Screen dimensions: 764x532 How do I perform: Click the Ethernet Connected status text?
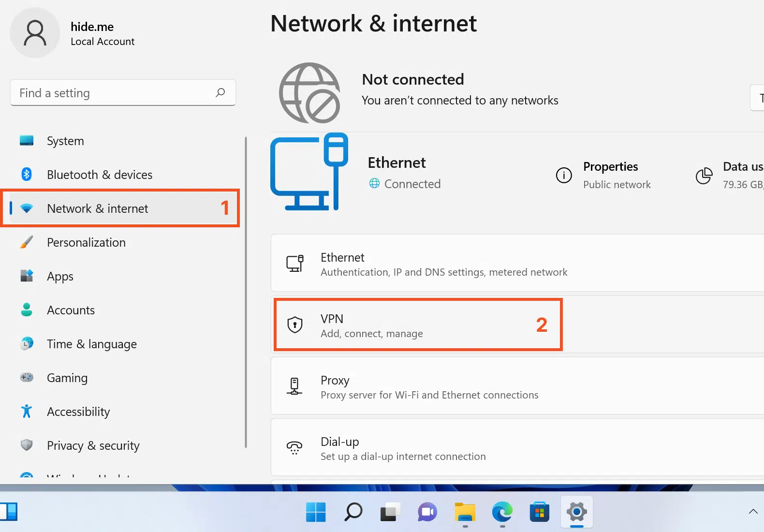(412, 184)
